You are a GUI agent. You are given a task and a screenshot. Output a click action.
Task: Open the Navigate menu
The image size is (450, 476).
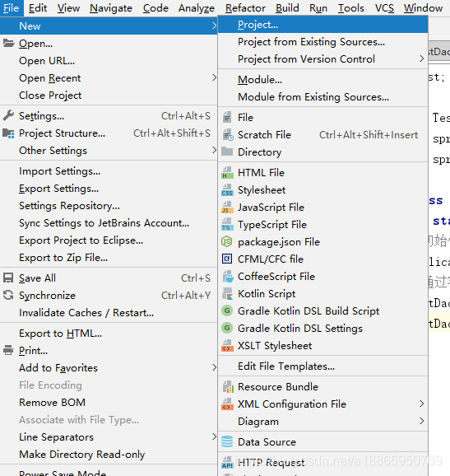[111, 8]
